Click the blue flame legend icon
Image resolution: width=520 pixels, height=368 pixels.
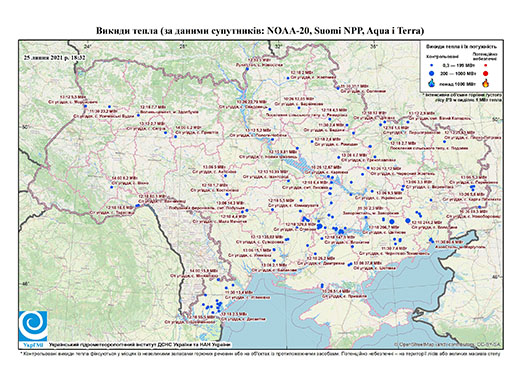pos(432,83)
